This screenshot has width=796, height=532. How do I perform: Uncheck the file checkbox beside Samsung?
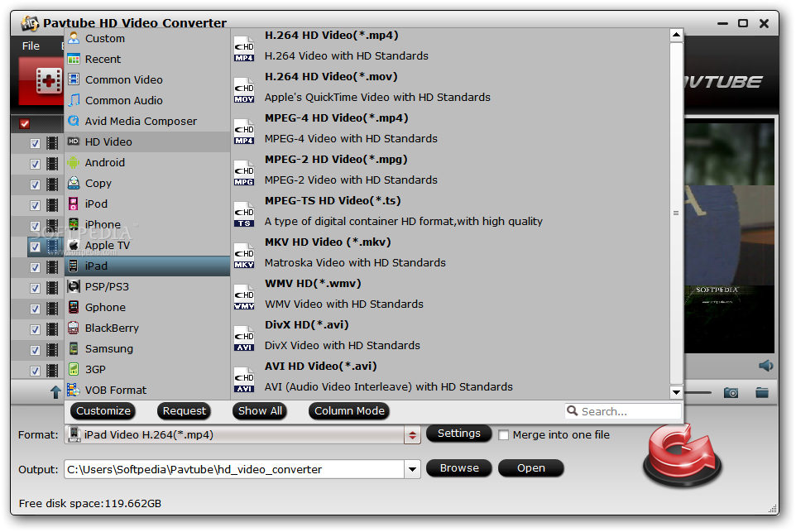point(35,350)
